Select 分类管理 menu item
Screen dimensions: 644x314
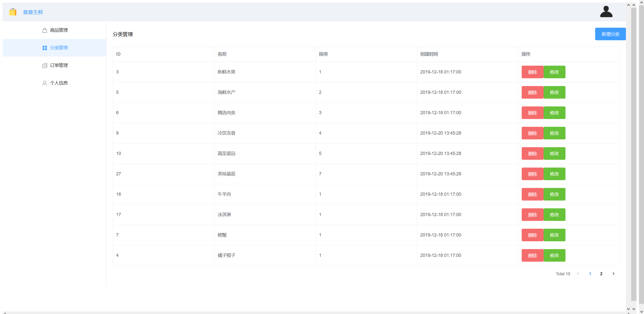pyautogui.click(x=54, y=48)
